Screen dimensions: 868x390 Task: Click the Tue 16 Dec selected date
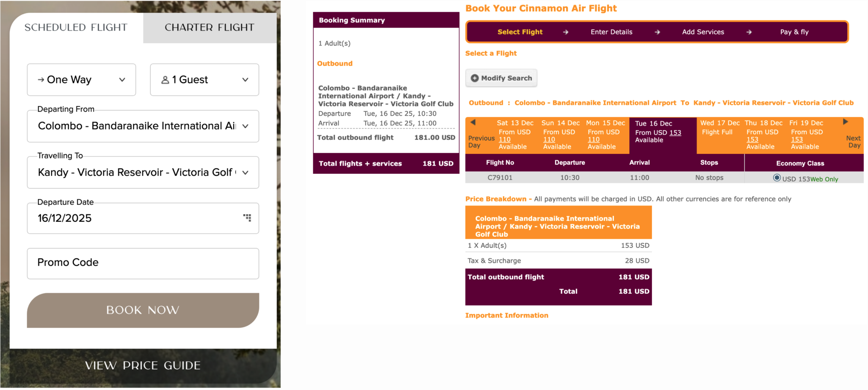coord(663,135)
